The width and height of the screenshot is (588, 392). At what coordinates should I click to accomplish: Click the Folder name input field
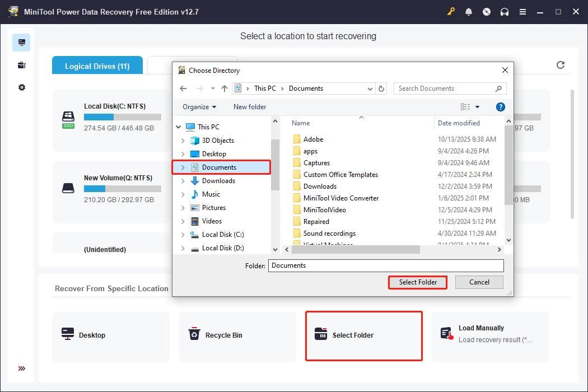click(x=386, y=265)
